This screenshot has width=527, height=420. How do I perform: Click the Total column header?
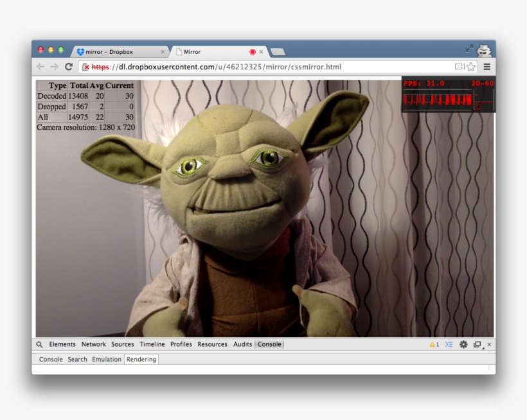point(79,85)
